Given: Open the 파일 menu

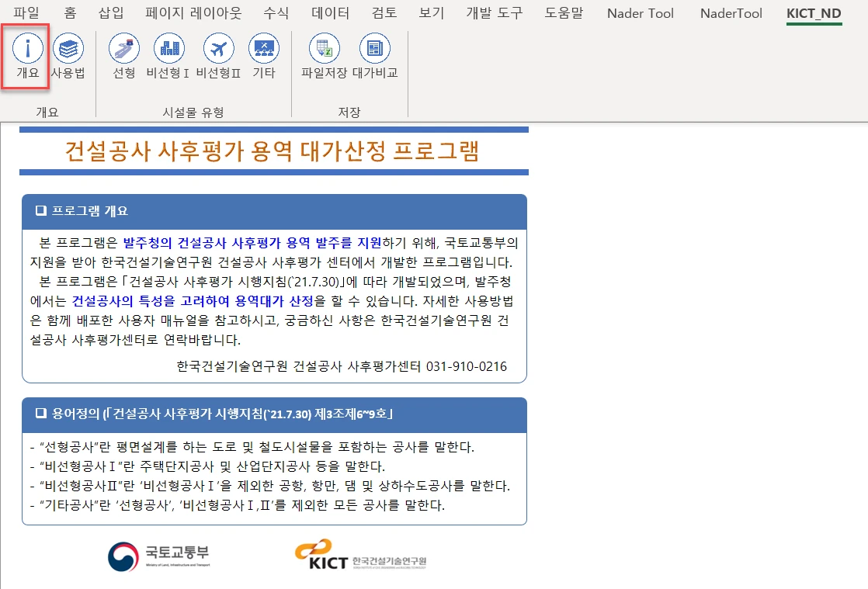Looking at the screenshot, I should (26, 13).
